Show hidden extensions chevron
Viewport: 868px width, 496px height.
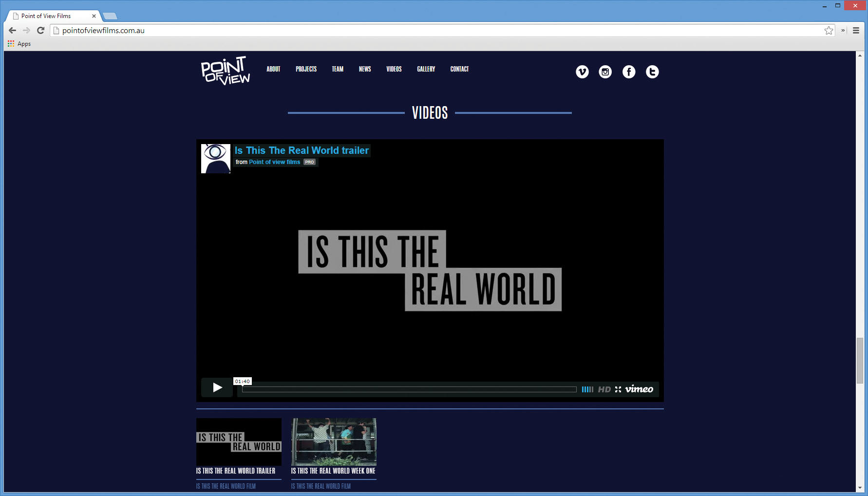[x=843, y=30]
